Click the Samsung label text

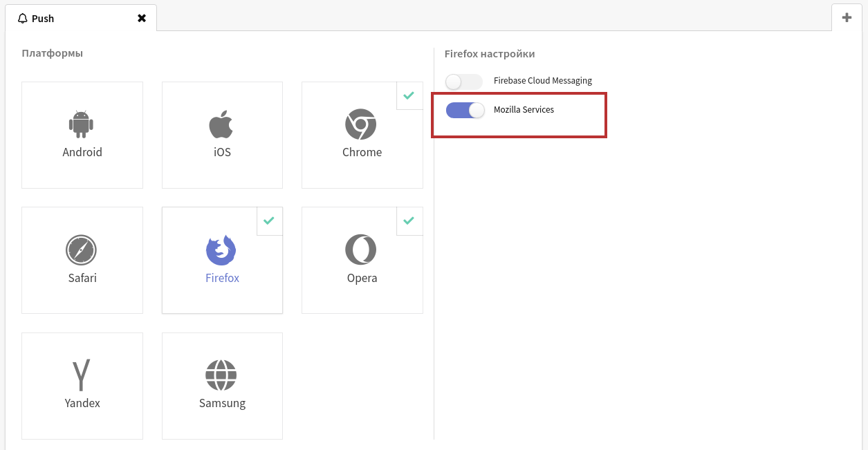(222, 403)
